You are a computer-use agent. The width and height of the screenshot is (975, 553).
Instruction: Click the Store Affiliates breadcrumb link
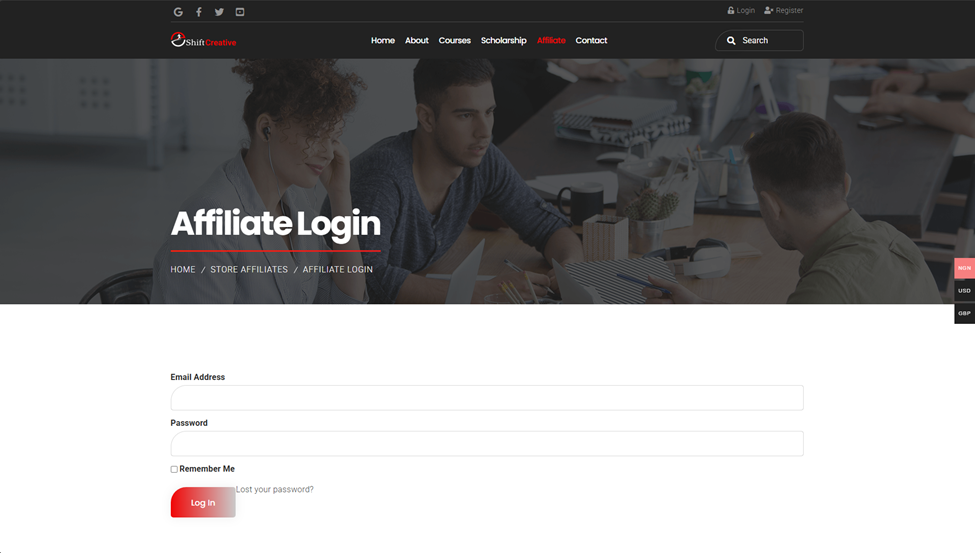coord(249,270)
